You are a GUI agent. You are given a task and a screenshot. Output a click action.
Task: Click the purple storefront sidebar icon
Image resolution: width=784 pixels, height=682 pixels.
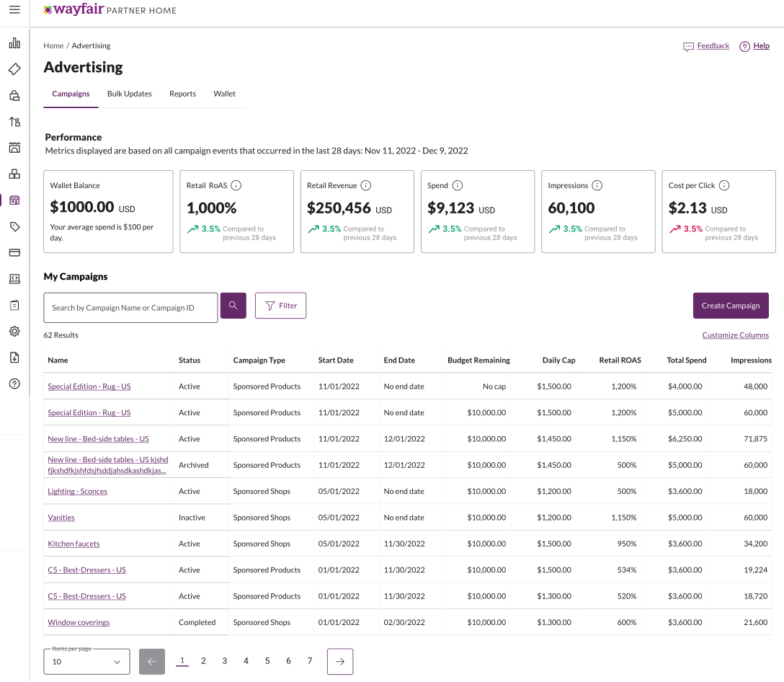tap(14, 200)
